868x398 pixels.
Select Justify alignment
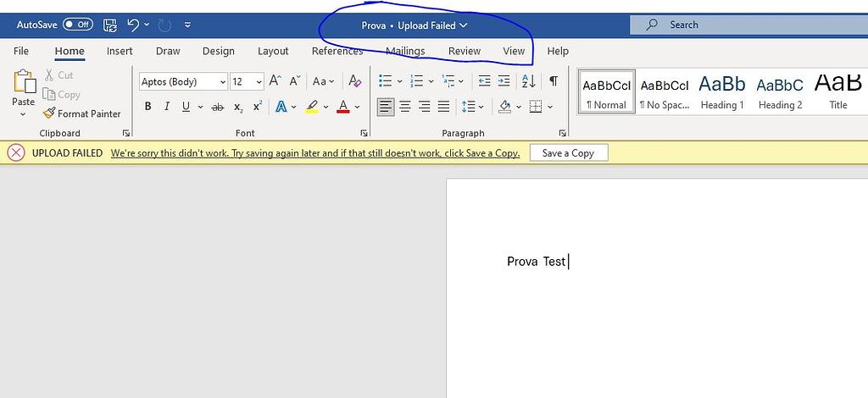pos(443,106)
